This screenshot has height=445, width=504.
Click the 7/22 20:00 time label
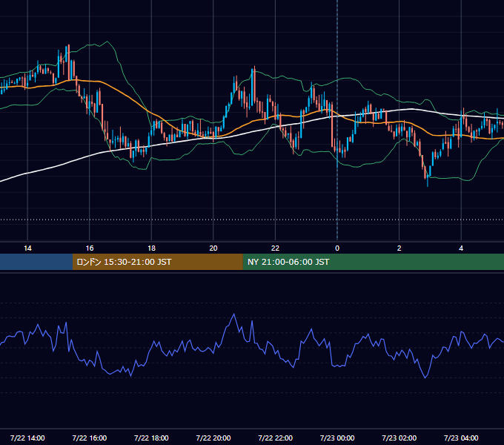pos(213,438)
